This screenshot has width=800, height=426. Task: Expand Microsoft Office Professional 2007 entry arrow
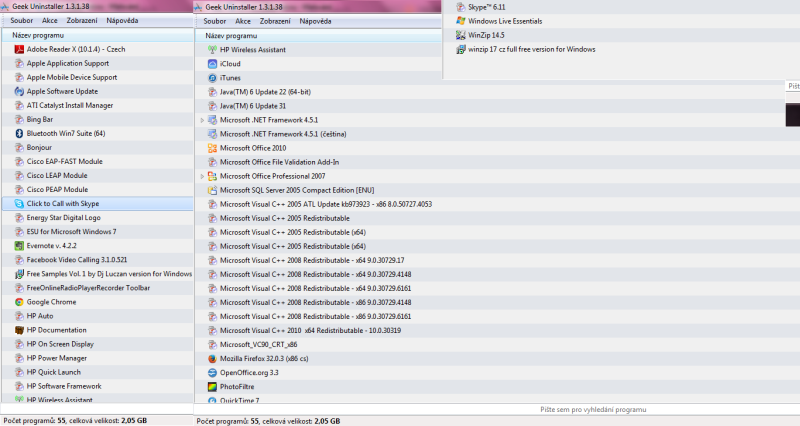202,176
